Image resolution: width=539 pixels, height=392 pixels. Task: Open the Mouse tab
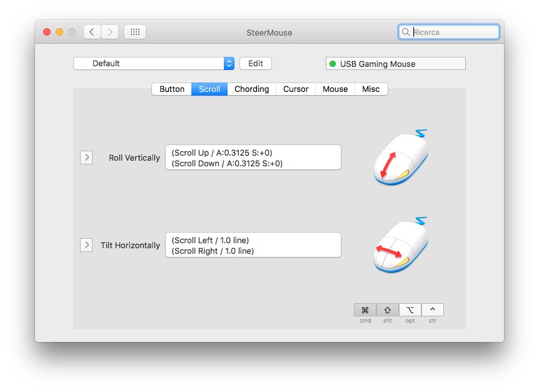335,89
